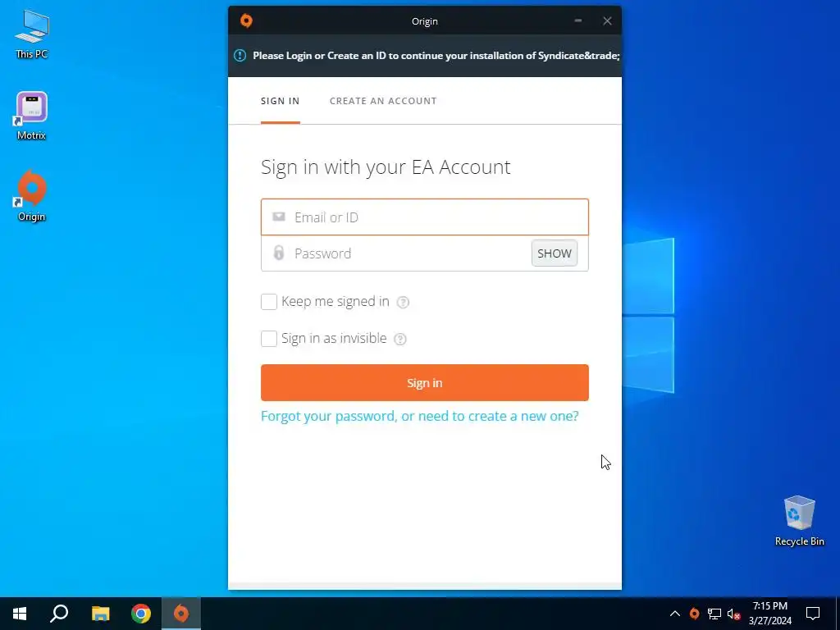The width and height of the screenshot is (840, 630).
Task: Click the 'Sign in with your EA Account' heading
Action: [386, 167]
